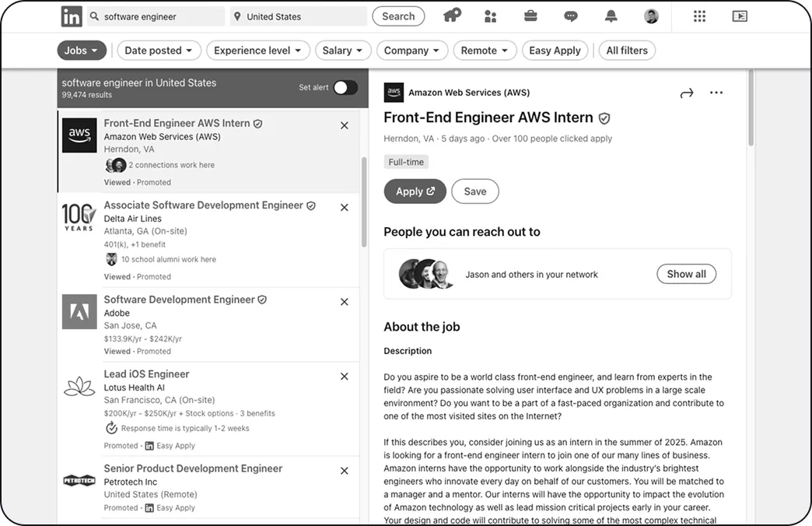Image resolution: width=812 pixels, height=526 pixels.
Task: Open the Notifications bell icon
Action: tap(611, 16)
